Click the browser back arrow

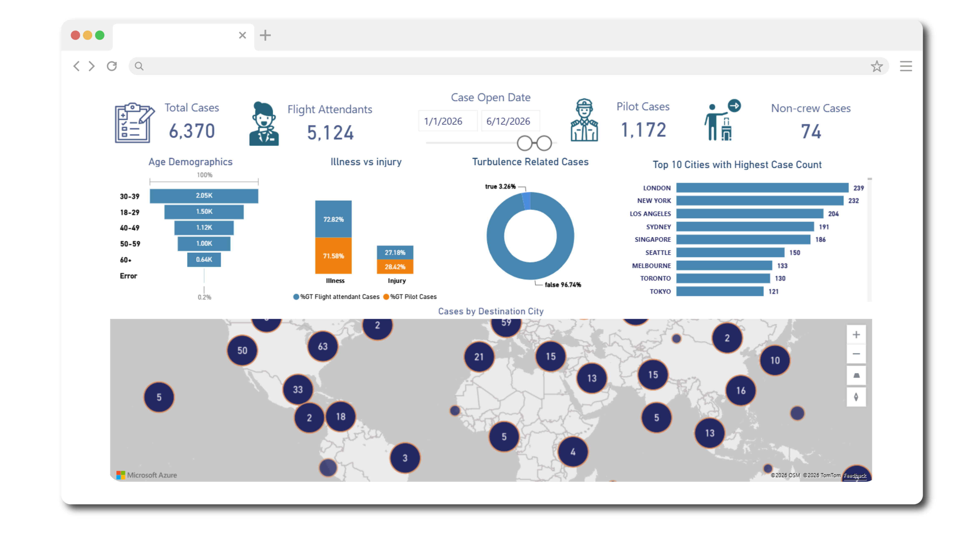(x=77, y=66)
